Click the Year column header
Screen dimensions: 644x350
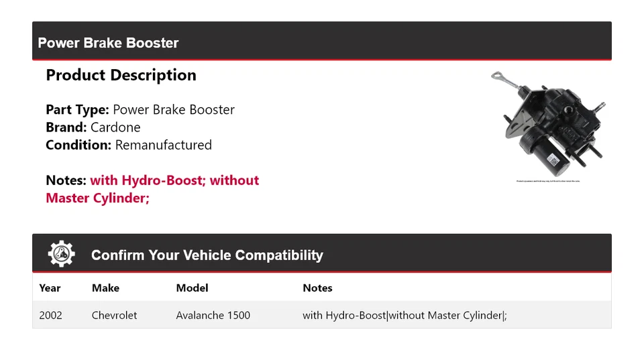click(x=50, y=288)
